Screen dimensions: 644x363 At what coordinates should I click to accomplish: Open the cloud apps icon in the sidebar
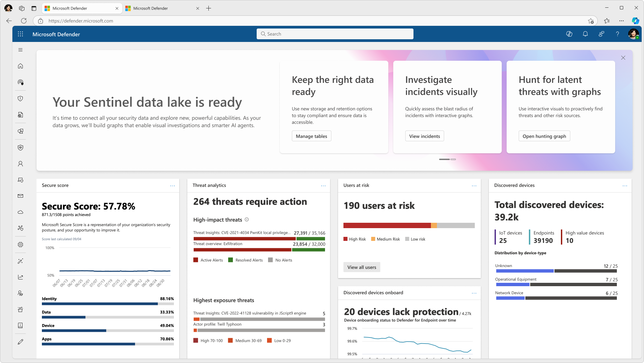pos(20,212)
